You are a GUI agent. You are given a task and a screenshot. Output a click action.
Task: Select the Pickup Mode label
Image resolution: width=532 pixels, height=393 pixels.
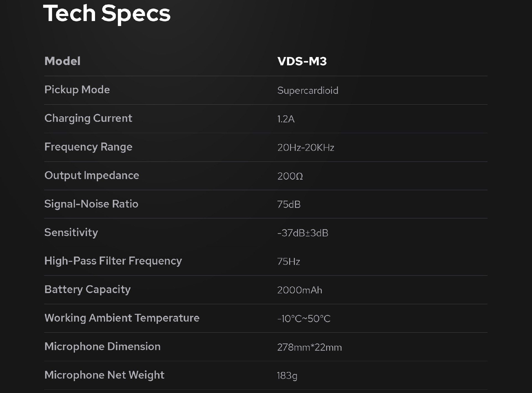point(77,90)
